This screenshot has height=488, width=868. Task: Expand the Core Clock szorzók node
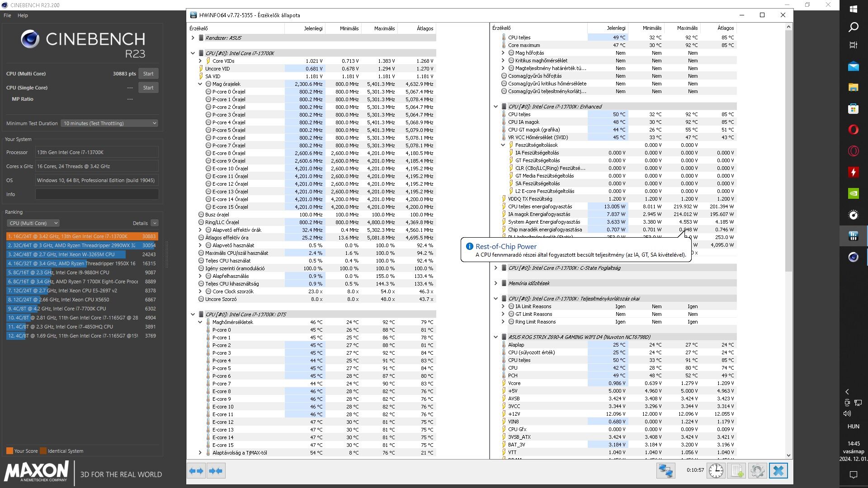[200, 291]
